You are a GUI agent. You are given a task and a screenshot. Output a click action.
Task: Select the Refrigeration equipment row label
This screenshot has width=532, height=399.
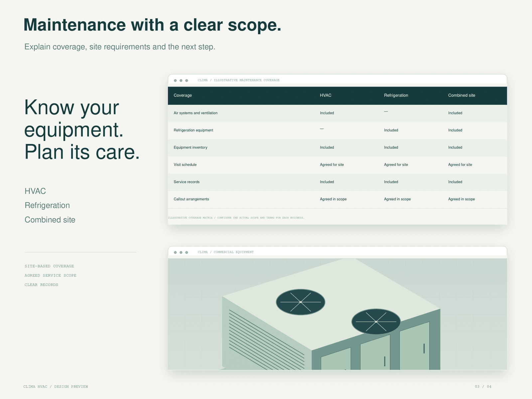(x=193, y=130)
